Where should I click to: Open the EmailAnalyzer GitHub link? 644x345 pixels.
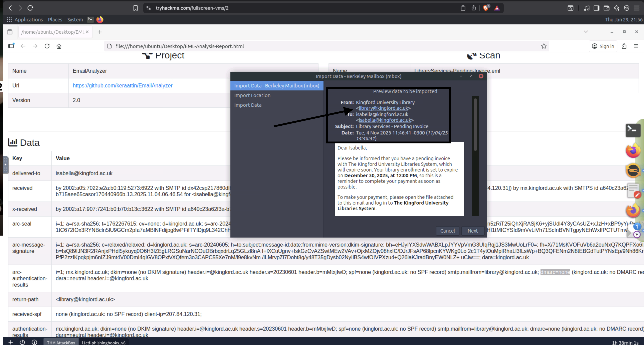point(123,85)
